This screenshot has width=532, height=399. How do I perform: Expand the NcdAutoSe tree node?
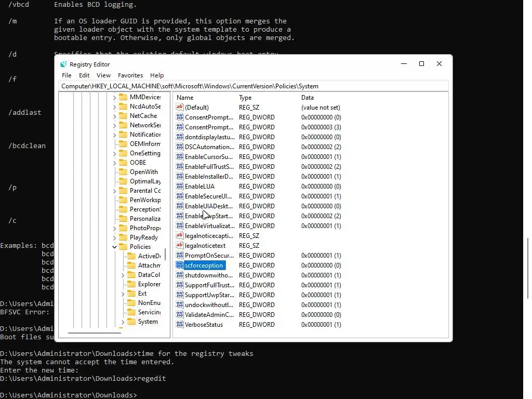coord(114,107)
